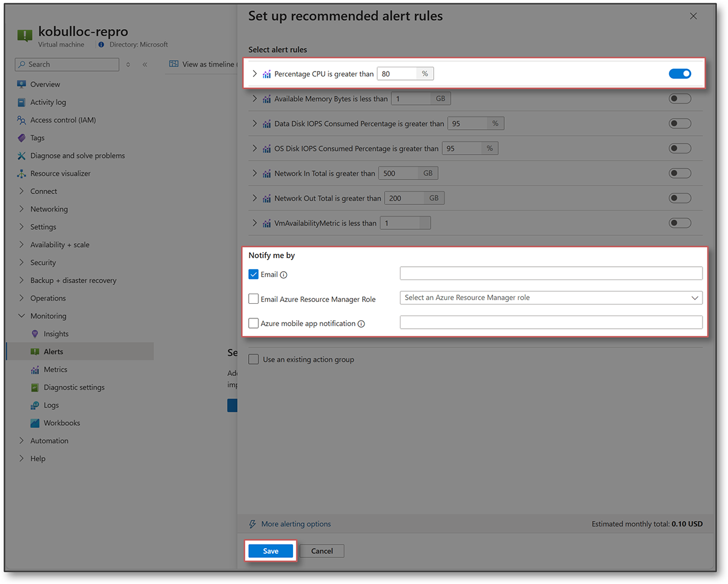Close the recommended alert rules panel
The width and height of the screenshot is (728, 584).
(693, 16)
